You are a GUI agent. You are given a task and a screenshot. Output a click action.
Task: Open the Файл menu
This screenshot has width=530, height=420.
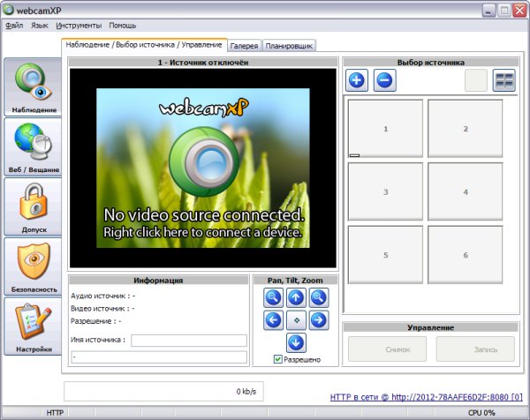[x=13, y=26]
